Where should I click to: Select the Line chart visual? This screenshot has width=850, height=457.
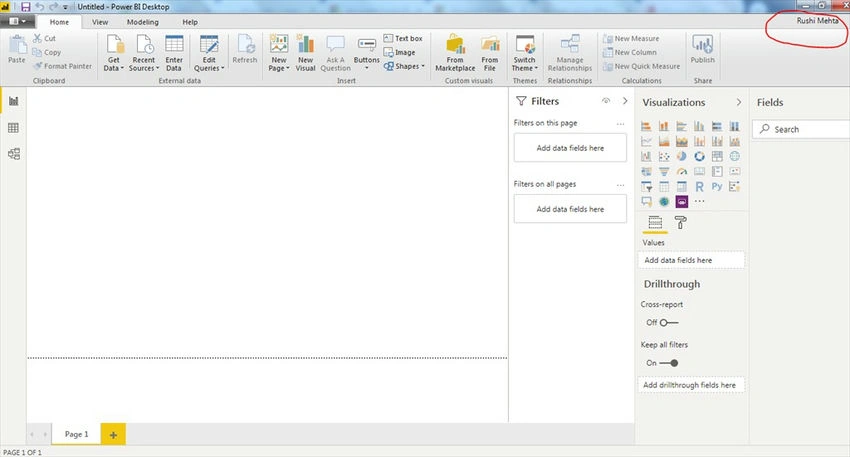pyautogui.click(x=646, y=141)
